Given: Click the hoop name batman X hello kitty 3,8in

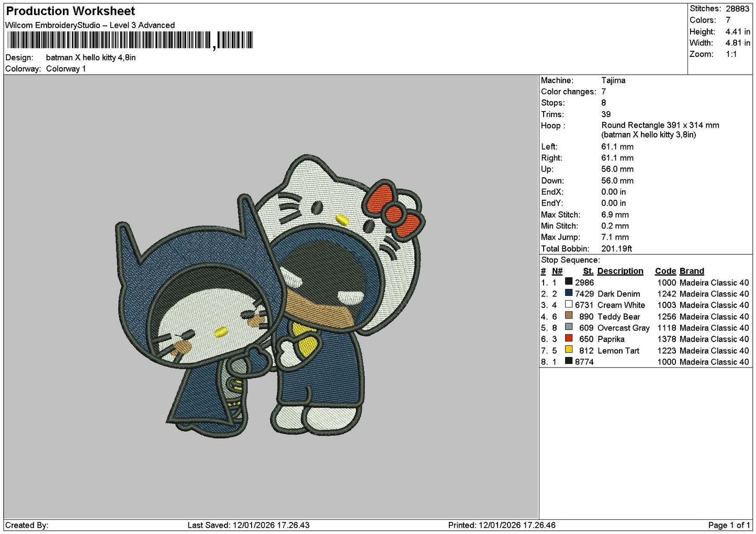Looking at the screenshot, I should (x=649, y=135).
